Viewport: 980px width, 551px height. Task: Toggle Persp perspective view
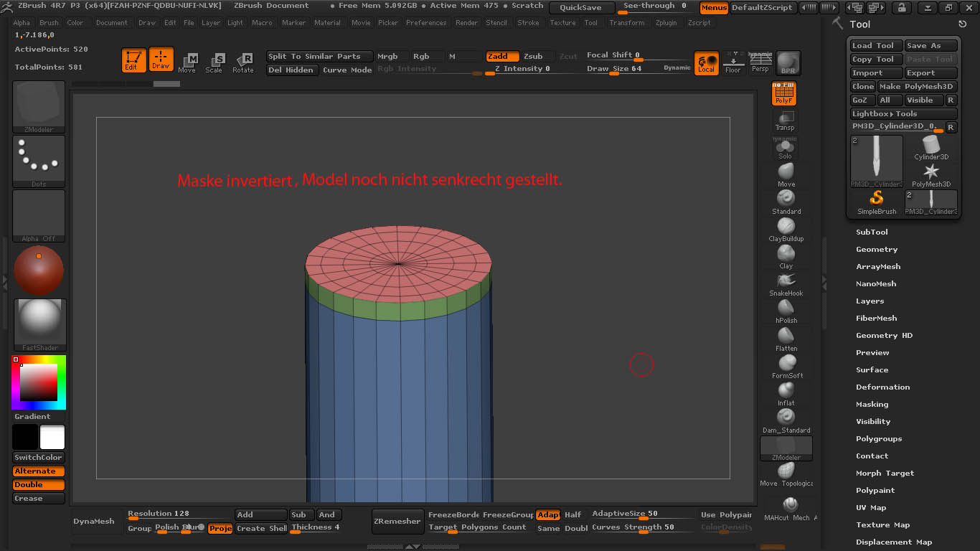click(x=760, y=62)
